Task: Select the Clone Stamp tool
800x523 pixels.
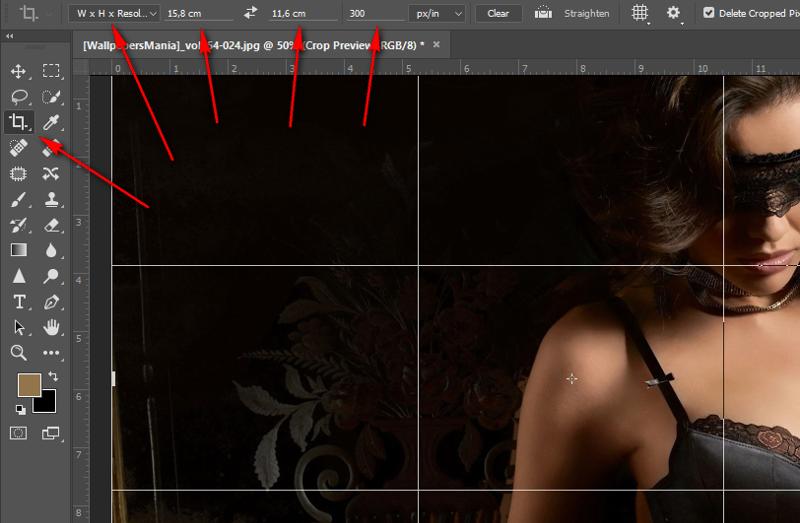Action: point(51,199)
